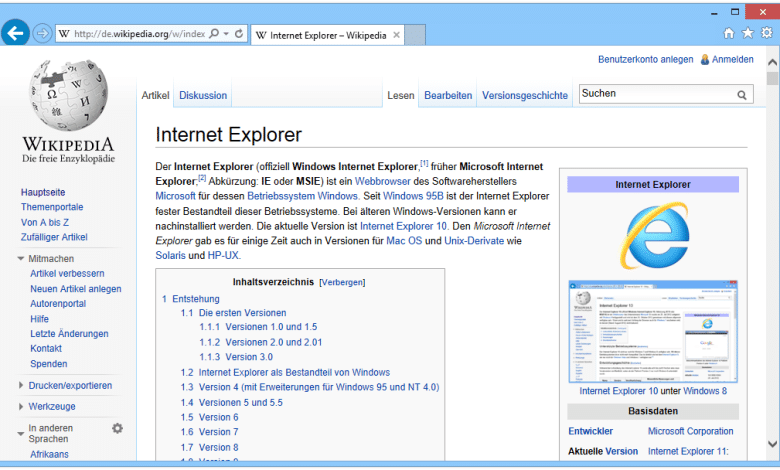Click the browser Forward arrow button
Viewport: 780px width, 470px height.
(x=42, y=33)
